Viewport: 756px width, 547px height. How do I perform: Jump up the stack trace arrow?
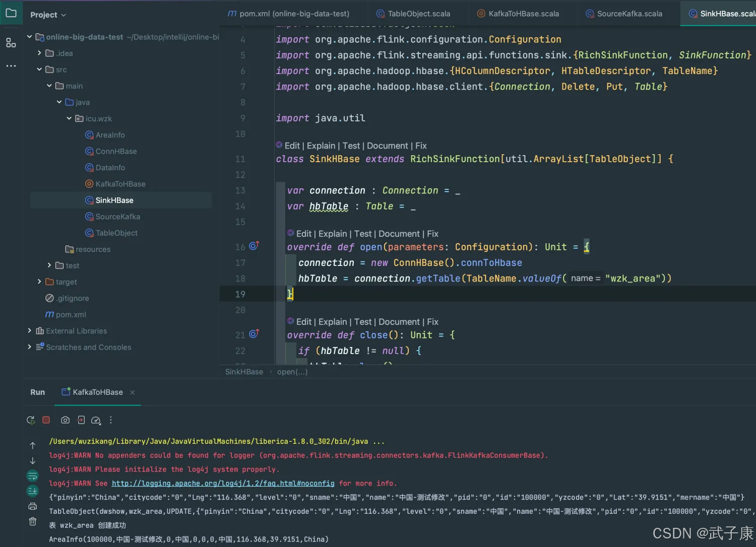(33, 445)
